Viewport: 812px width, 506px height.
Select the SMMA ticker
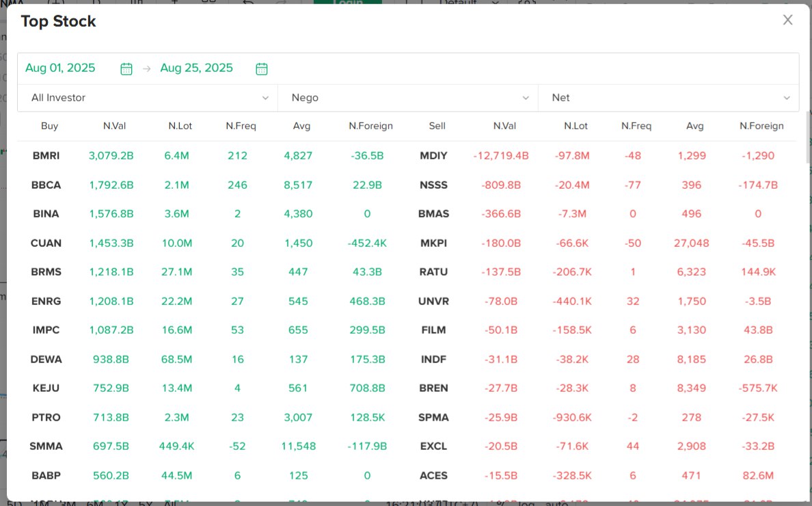[x=46, y=446]
